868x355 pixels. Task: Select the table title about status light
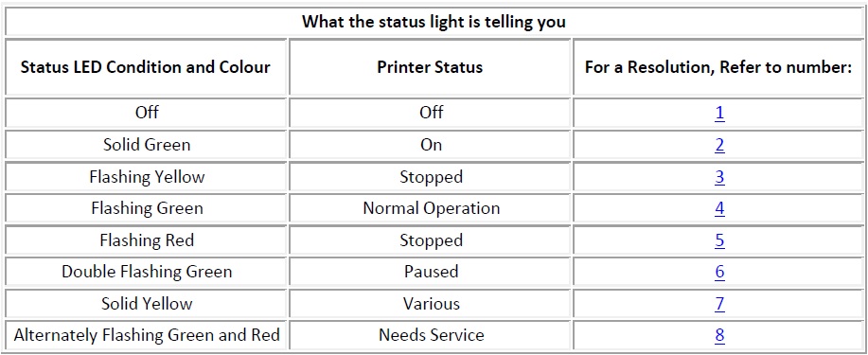(434, 22)
